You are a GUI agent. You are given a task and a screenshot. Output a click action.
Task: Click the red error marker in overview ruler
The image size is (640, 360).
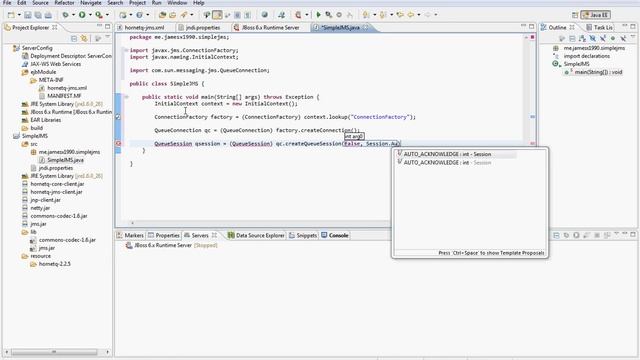click(532, 144)
